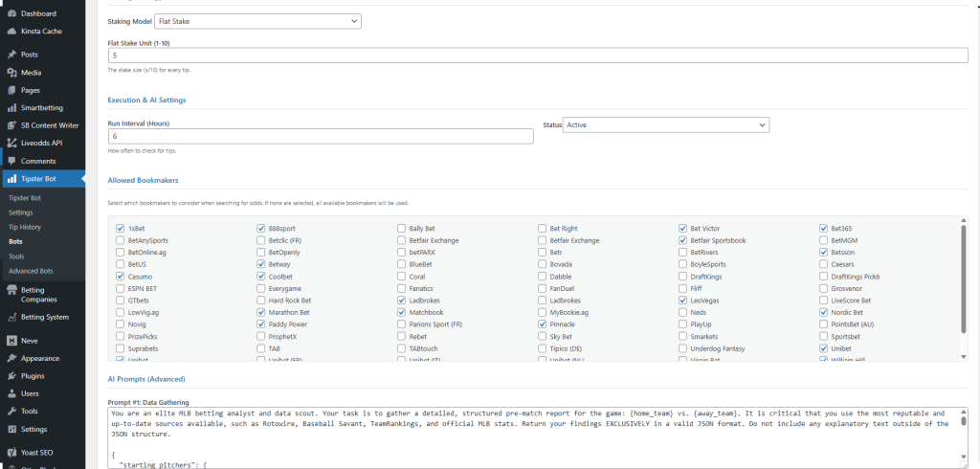Screen dimensions: 980x469
Task: Click the Run Interval hours field
Action: (321, 137)
